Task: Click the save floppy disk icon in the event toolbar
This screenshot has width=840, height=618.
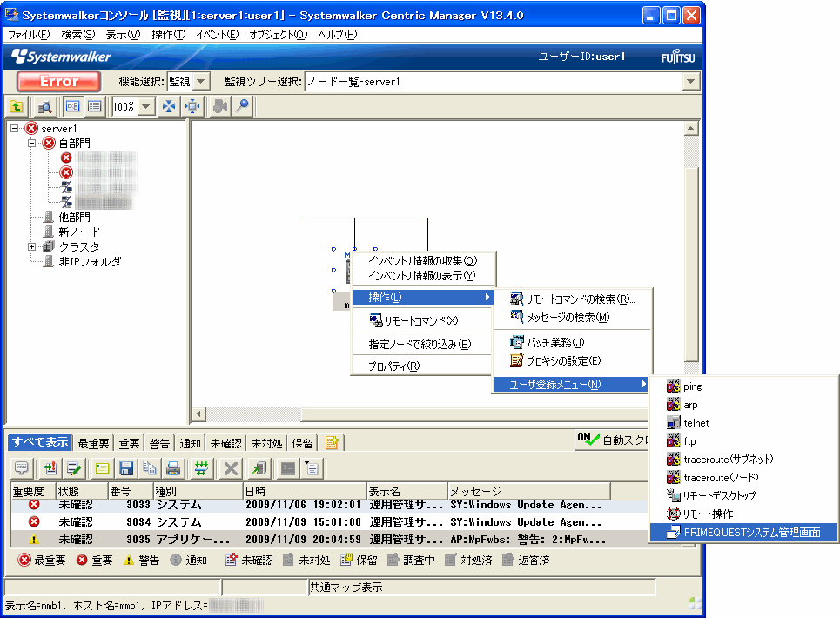Action: click(x=126, y=468)
